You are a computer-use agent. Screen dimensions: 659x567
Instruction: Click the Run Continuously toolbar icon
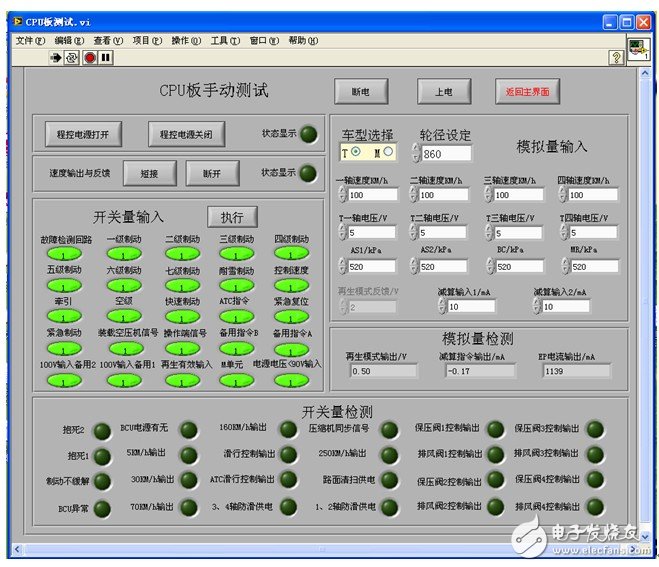[x=72, y=58]
